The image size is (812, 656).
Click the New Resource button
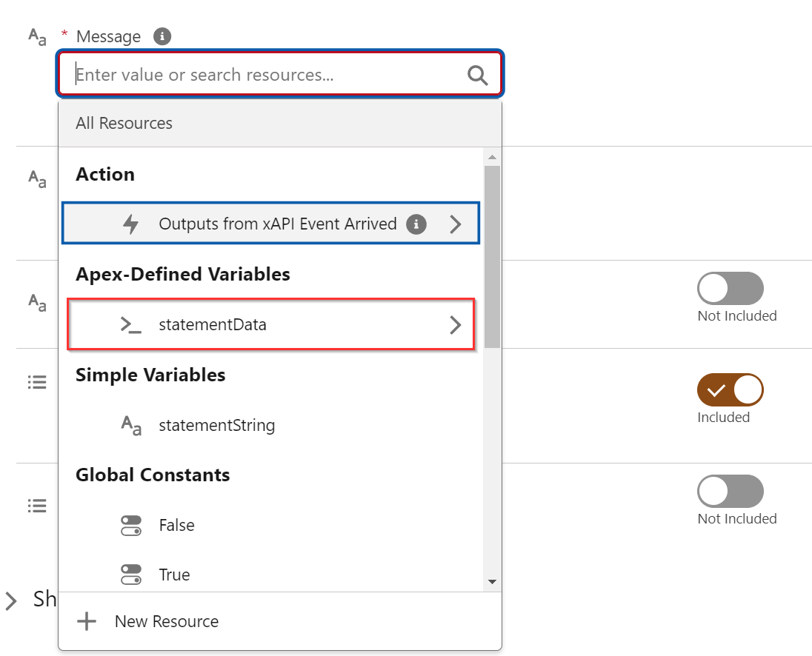(166, 621)
